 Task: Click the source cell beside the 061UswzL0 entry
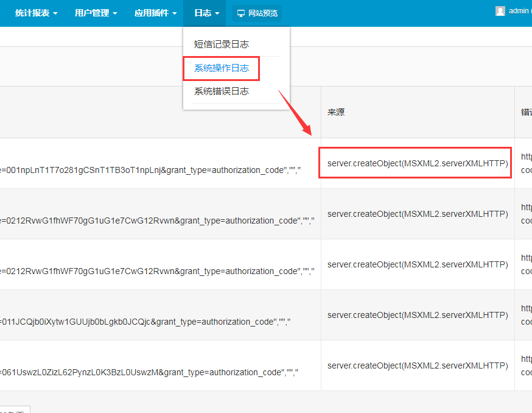point(418,366)
